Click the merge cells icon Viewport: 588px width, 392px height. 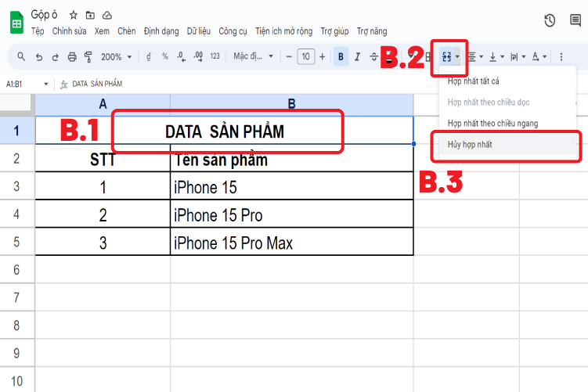(x=446, y=57)
